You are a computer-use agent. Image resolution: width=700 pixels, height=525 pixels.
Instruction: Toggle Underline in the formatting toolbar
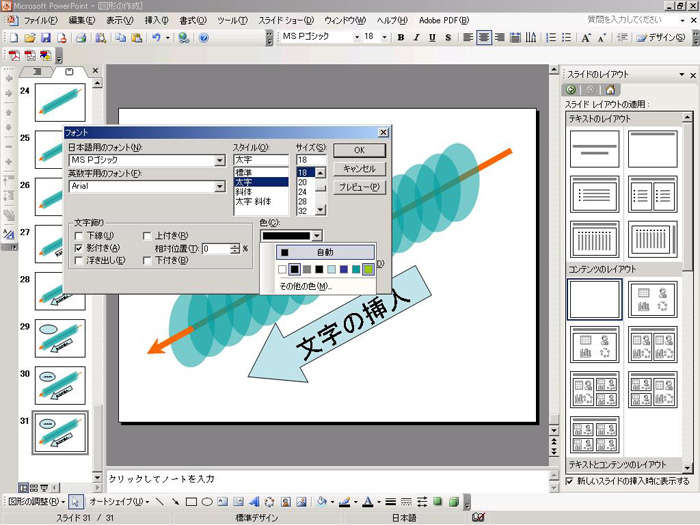pyautogui.click(x=432, y=38)
